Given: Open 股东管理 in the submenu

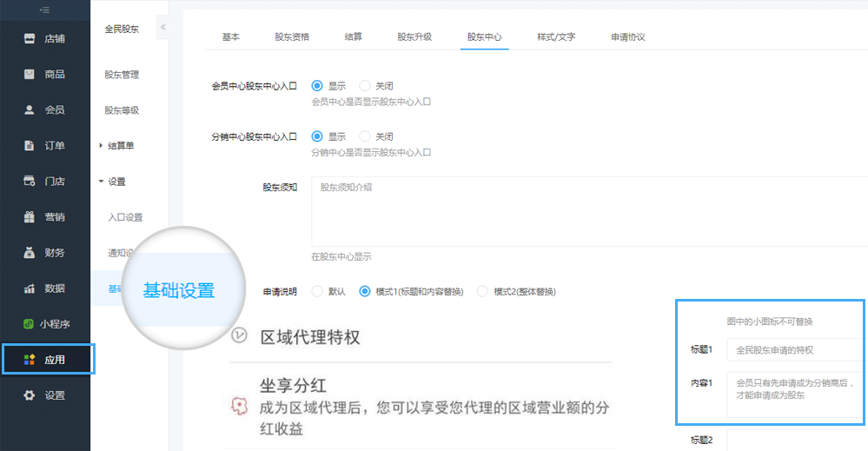Looking at the screenshot, I should (x=122, y=75).
